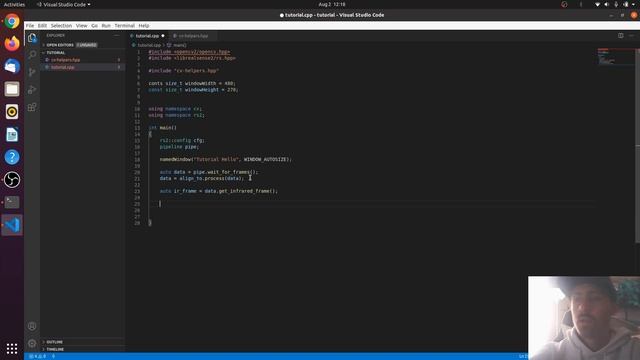Open the View menu

click(81, 25)
